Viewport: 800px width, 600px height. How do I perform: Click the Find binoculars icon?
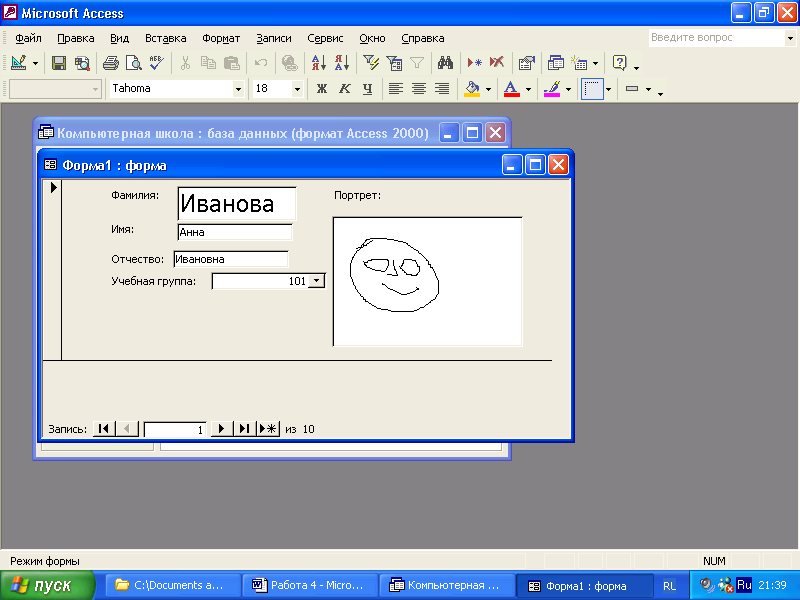pyautogui.click(x=445, y=63)
